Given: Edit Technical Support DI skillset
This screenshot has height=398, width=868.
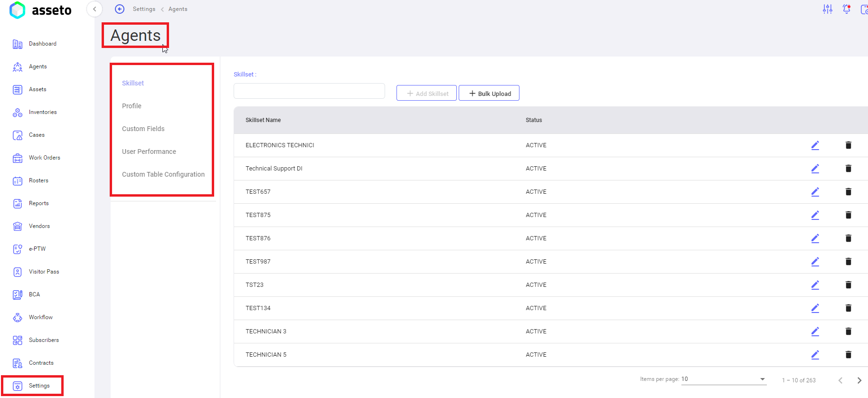Looking at the screenshot, I should pos(815,169).
